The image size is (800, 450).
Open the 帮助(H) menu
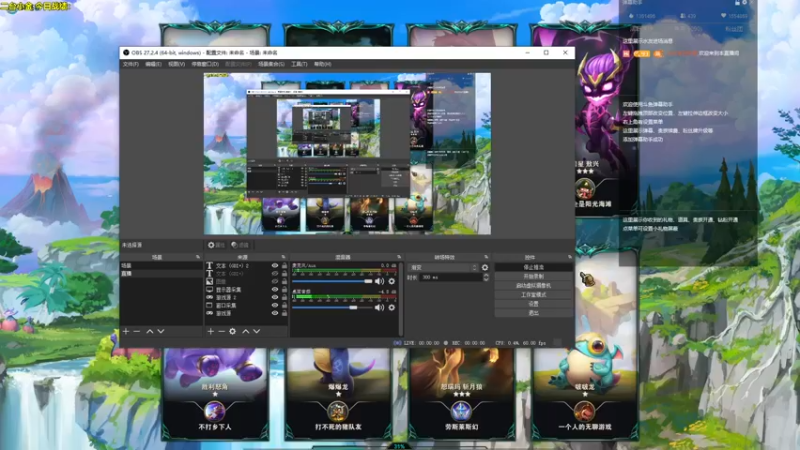(x=322, y=64)
